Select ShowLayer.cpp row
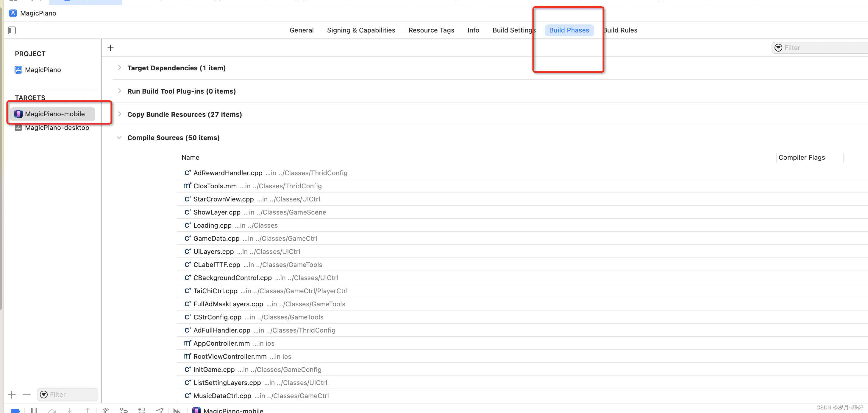 pyautogui.click(x=522, y=212)
